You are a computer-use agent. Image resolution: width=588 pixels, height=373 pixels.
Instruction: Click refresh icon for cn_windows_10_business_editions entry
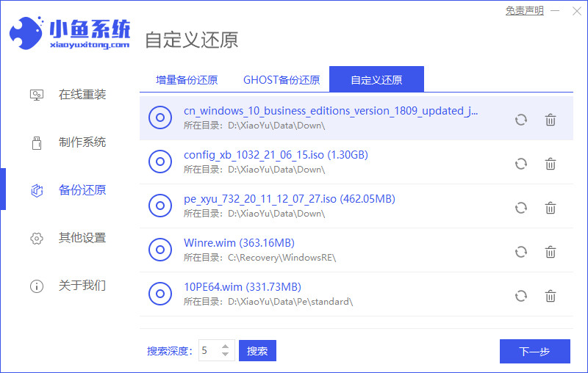point(521,120)
